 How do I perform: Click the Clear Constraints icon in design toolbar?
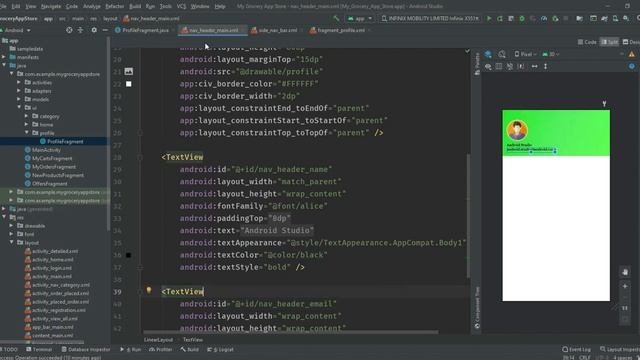coord(510,67)
